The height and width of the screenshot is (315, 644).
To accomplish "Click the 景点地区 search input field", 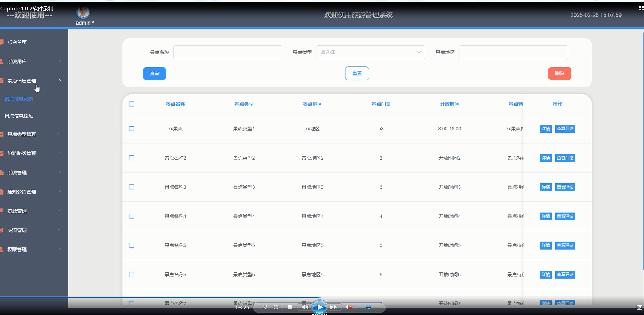I will coord(513,52).
